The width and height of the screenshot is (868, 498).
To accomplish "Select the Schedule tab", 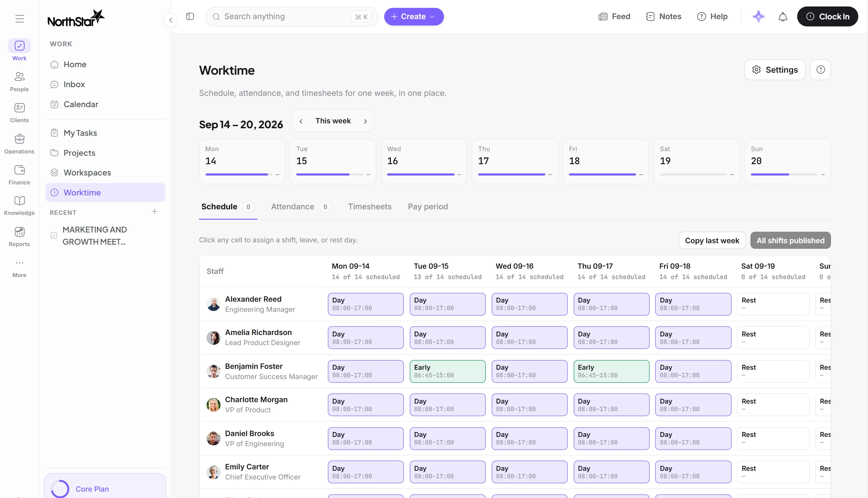I will [x=228, y=207].
